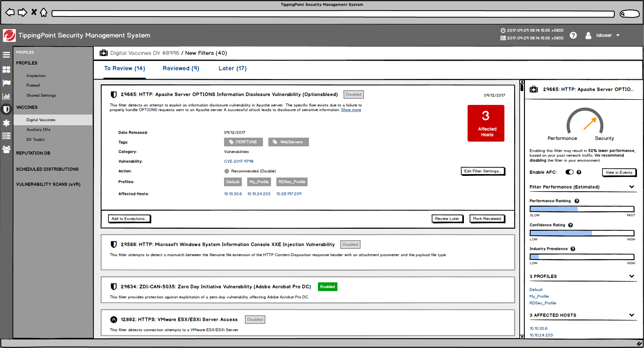
Task: Select Digital Vaccines in sidebar
Action: (x=53, y=120)
